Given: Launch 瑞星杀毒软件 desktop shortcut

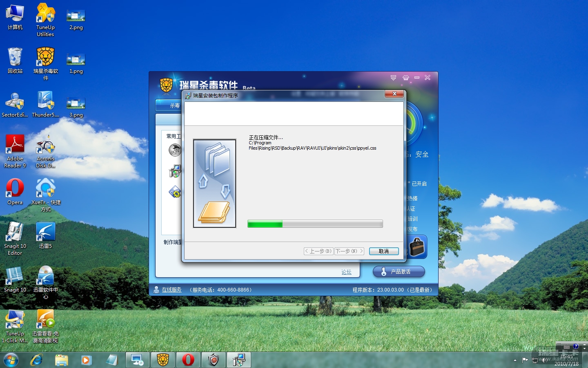Looking at the screenshot, I should click(45, 63).
